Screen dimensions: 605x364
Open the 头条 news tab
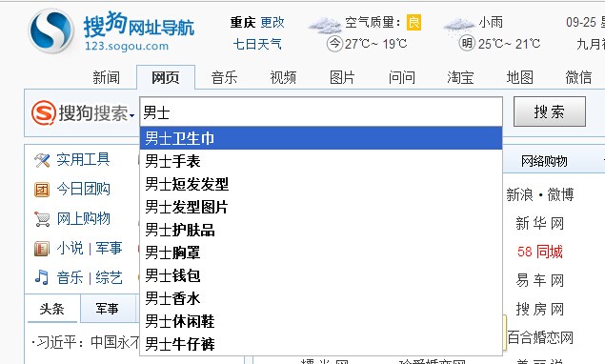pyautogui.click(x=52, y=309)
